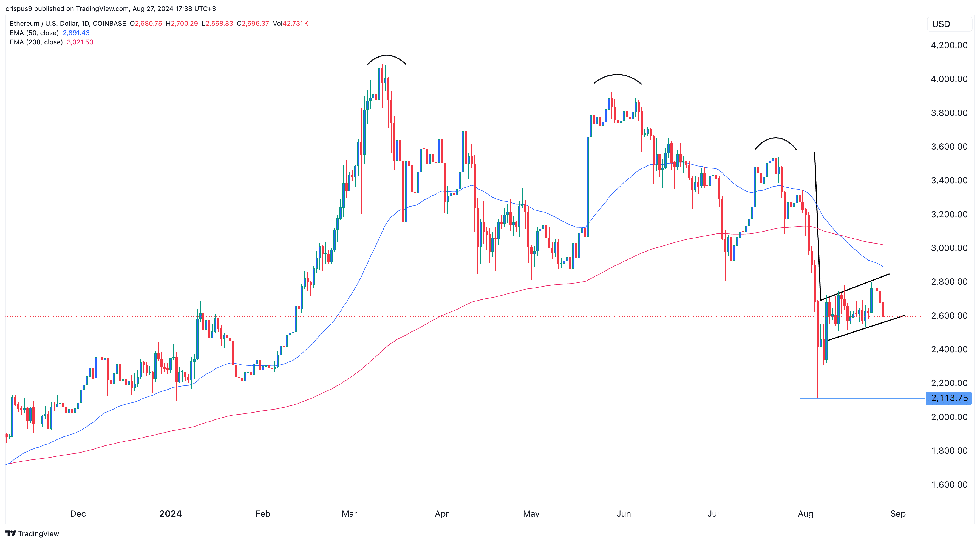
Task: Click the 3,400.00 price axis label
Action: pyautogui.click(x=949, y=181)
